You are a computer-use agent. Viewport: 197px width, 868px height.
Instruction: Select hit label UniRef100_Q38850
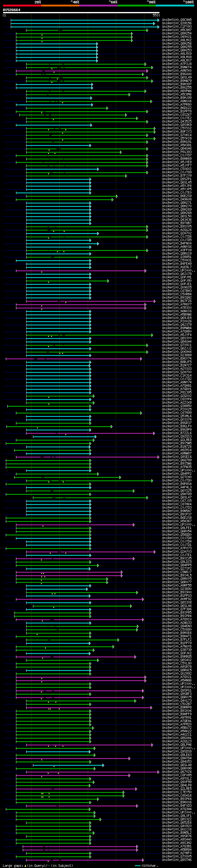click(177, 406)
